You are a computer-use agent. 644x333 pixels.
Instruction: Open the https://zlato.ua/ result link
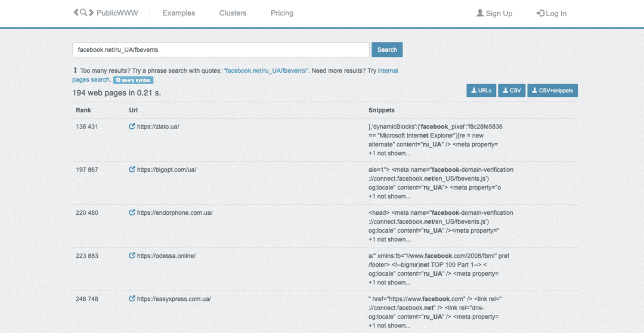(x=158, y=127)
